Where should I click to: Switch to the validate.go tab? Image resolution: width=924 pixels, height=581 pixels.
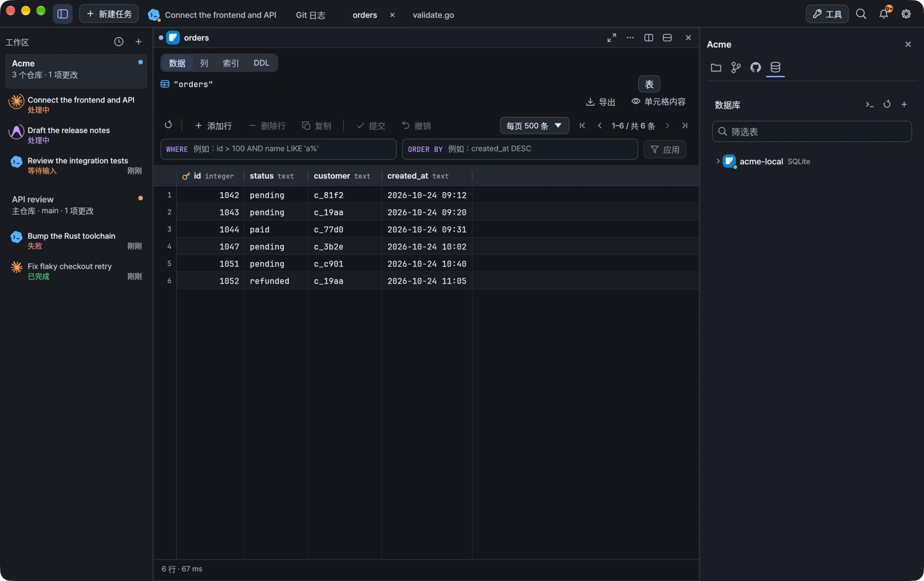pyautogui.click(x=433, y=15)
